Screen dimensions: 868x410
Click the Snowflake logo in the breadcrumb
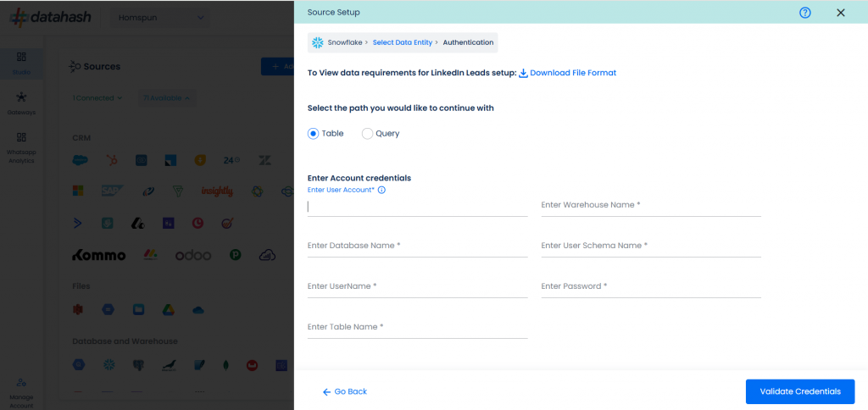pos(317,42)
